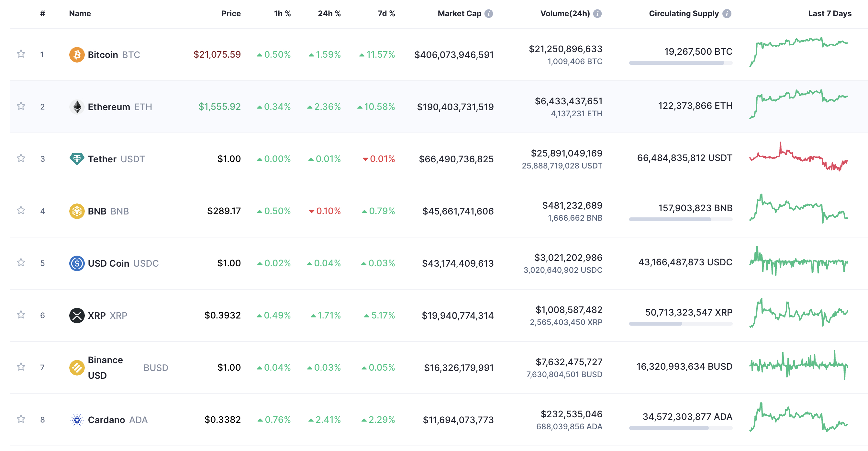Viewport: 868px width, 451px height.
Task: Click the USD Coin logo icon
Action: point(77,263)
